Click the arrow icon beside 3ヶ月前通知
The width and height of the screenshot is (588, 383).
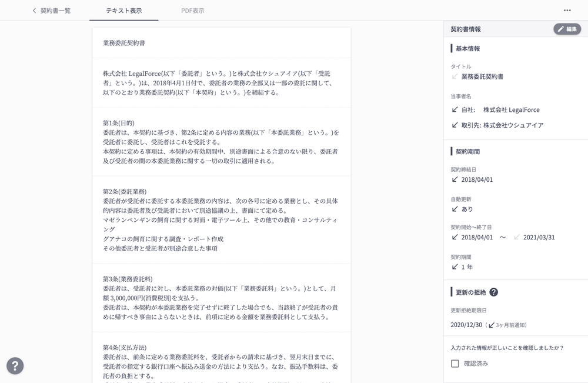[x=492, y=325]
